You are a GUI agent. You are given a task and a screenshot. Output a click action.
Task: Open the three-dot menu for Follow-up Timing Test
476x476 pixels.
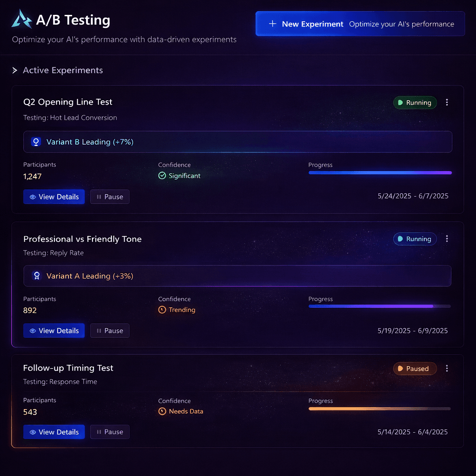(447, 368)
